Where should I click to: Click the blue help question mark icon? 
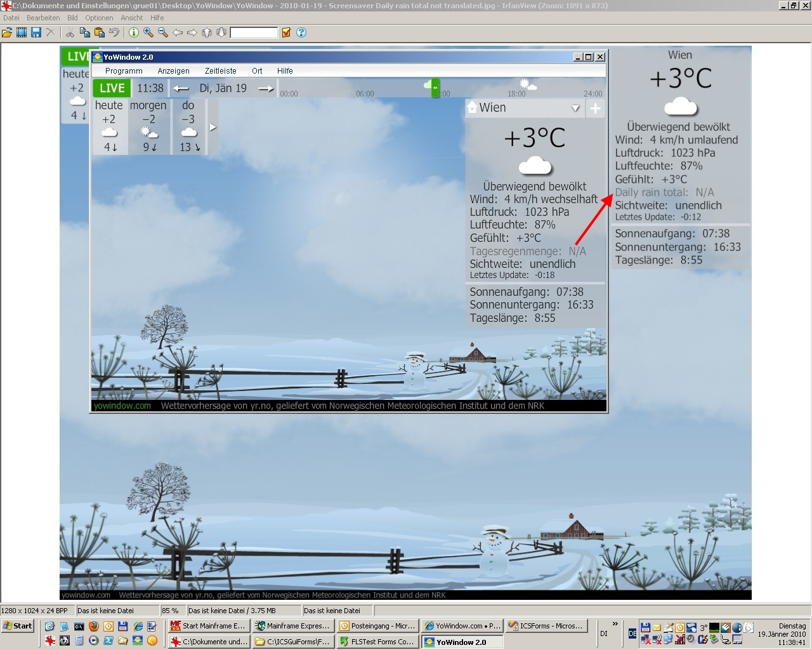click(301, 32)
